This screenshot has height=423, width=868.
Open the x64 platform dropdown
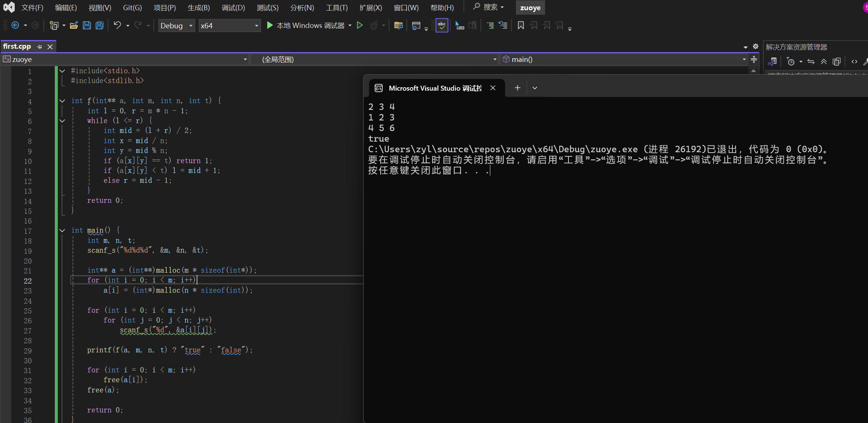[229, 26]
